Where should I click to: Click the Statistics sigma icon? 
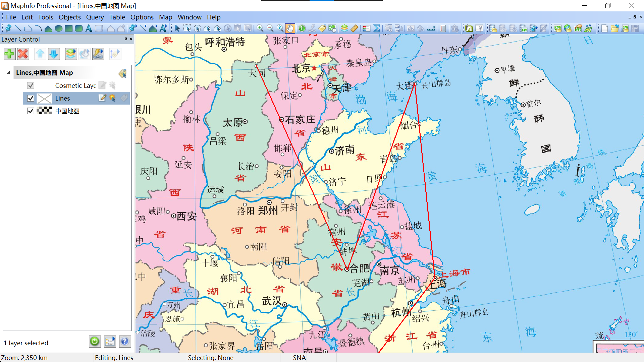377,28
